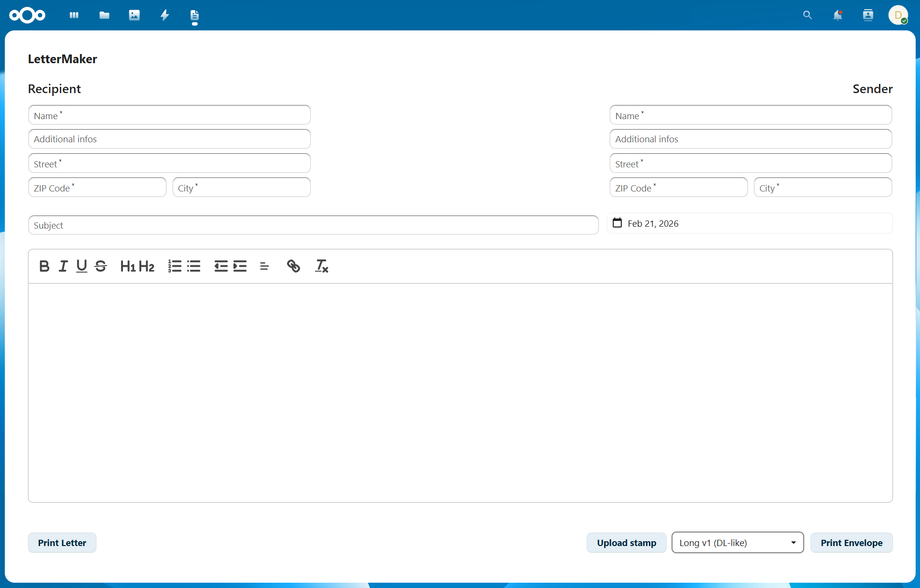This screenshot has height=588, width=920.
Task: Click the Print Letter button
Action: coord(62,543)
